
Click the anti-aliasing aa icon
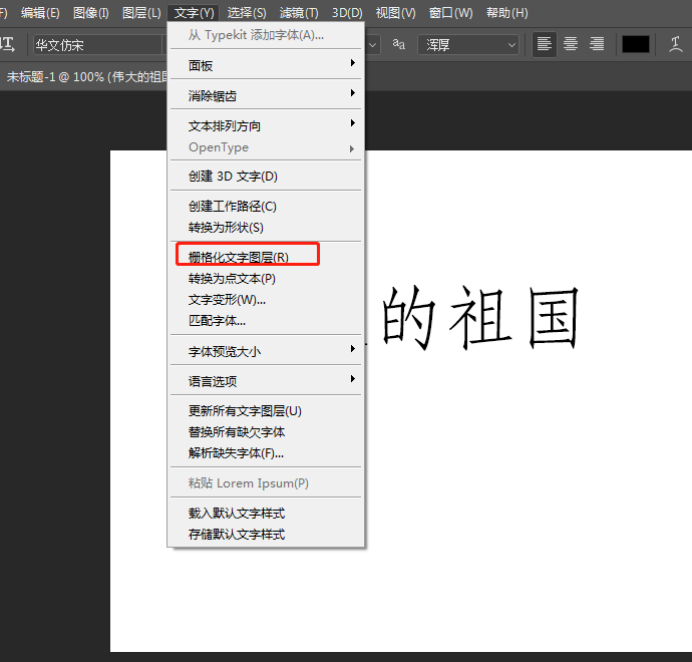click(x=399, y=44)
